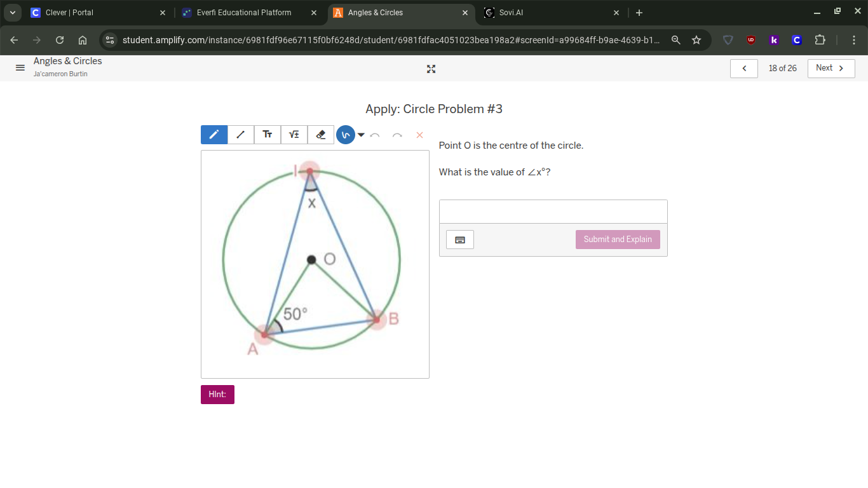868x488 pixels.
Task: Open the browser tab search dropdown
Action: 12,12
